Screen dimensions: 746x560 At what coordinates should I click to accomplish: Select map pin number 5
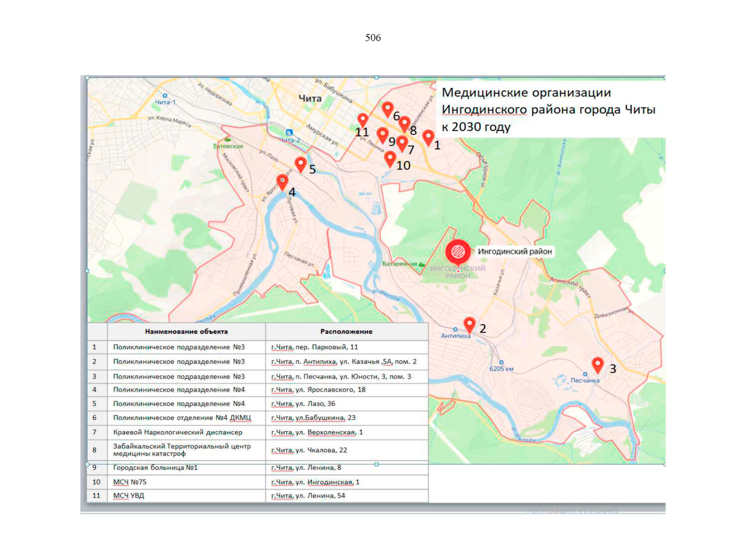click(x=301, y=164)
